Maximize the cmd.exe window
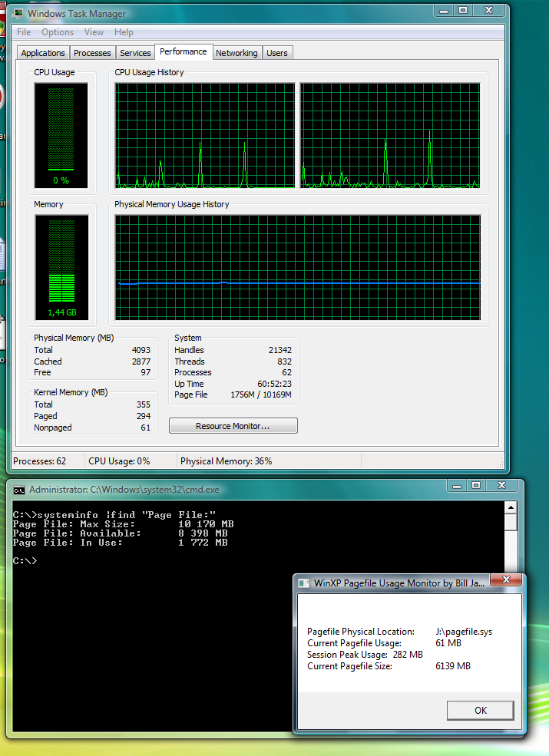Image resolution: width=549 pixels, height=756 pixels. tap(476, 486)
